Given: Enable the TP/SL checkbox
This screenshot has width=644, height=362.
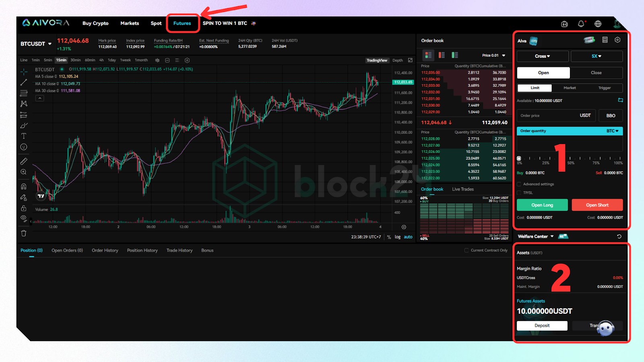Looking at the screenshot, I should pos(519,193).
